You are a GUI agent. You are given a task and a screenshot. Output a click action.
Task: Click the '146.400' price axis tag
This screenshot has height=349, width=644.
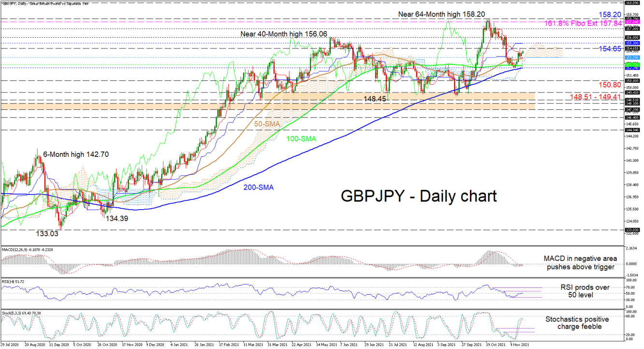[x=632, y=118]
